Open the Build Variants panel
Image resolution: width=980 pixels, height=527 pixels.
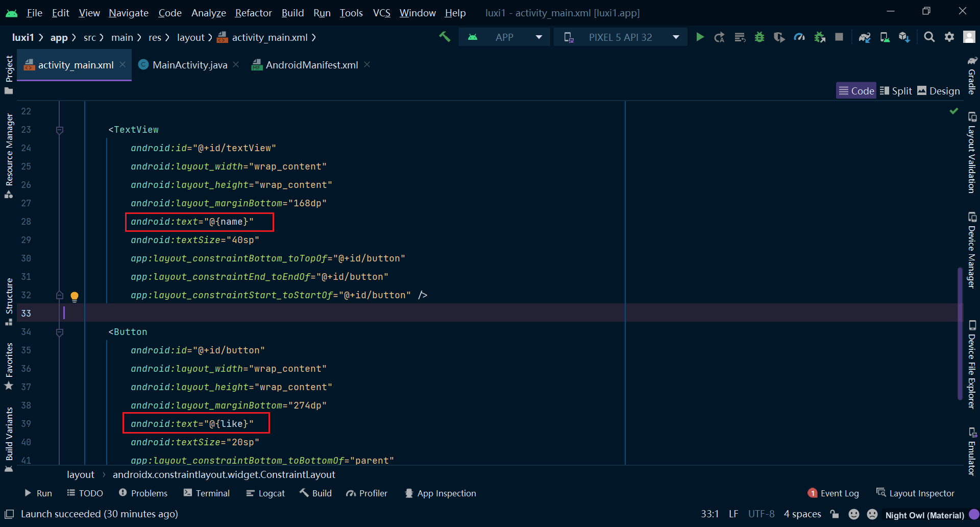tap(9, 440)
